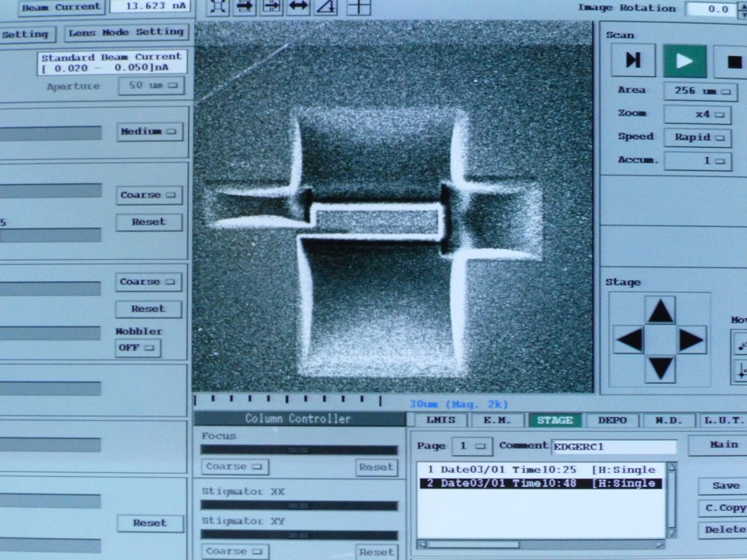The height and width of the screenshot is (560, 747).
Task: Toggle the Wobbler OFF switch
Action: [x=138, y=348]
